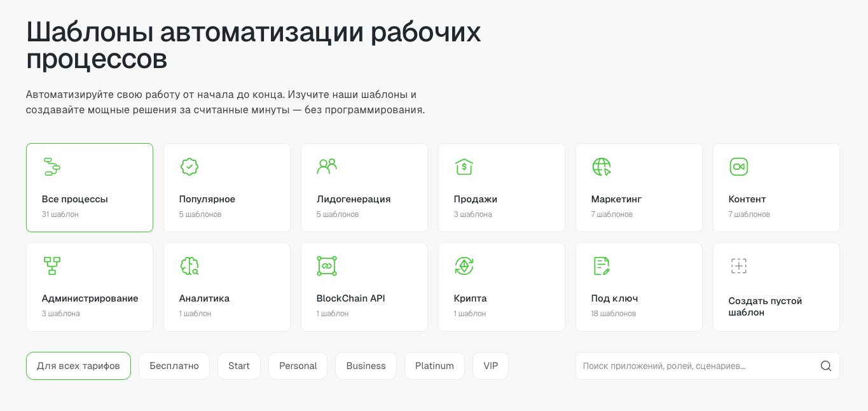868x411 pixels.
Task: Click the Лидогенерация people icon
Action: 327,167
